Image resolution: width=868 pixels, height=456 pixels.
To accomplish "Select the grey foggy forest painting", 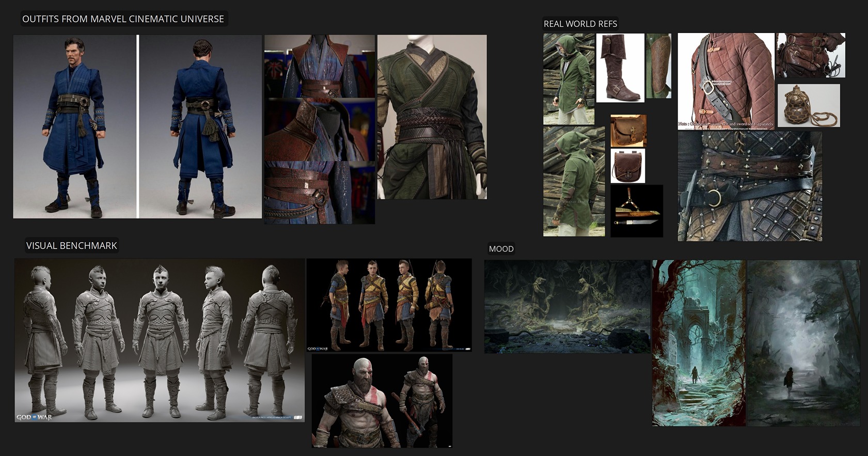I will pos(804,343).
